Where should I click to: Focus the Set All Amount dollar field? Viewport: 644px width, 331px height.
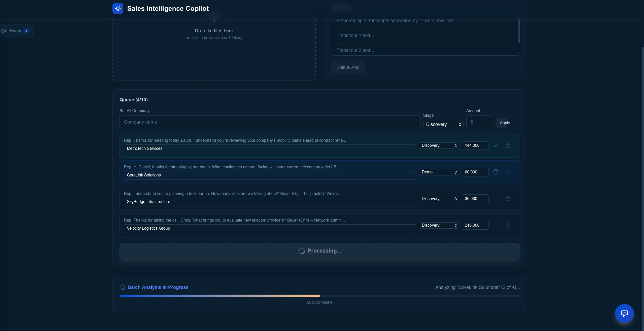(x=479, y=122)
